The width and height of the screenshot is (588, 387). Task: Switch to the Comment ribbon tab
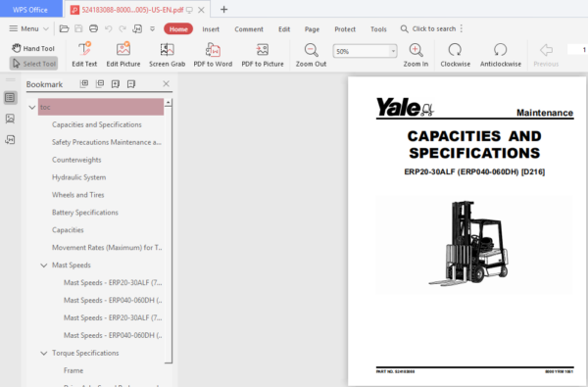click(249, 29)
